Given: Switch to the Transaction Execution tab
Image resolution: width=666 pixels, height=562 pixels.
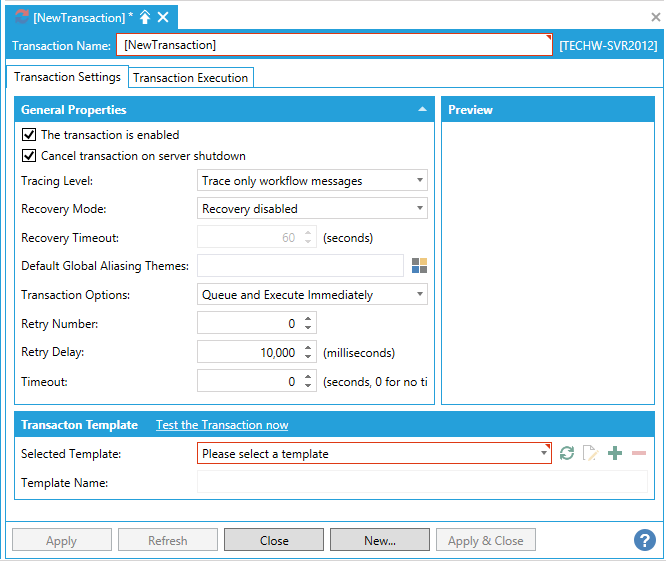Looking at the screenshot, I should pos(190,77).
